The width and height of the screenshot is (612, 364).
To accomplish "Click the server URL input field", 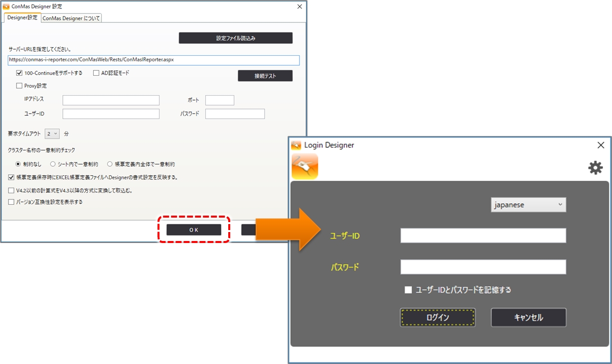I will pyautogui.click(x=154, y=60).
